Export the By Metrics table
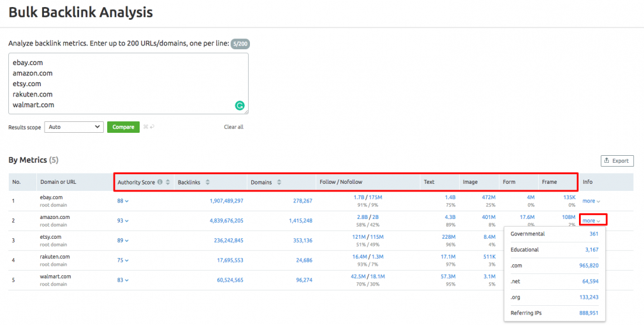Viewport: 644px width, 325px height. click(x=617, y=161)
